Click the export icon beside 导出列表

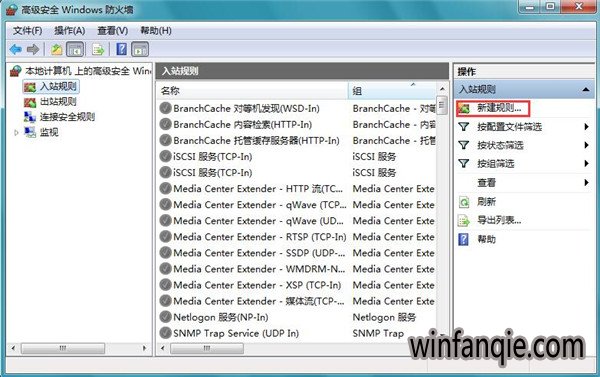click(464, 221)
